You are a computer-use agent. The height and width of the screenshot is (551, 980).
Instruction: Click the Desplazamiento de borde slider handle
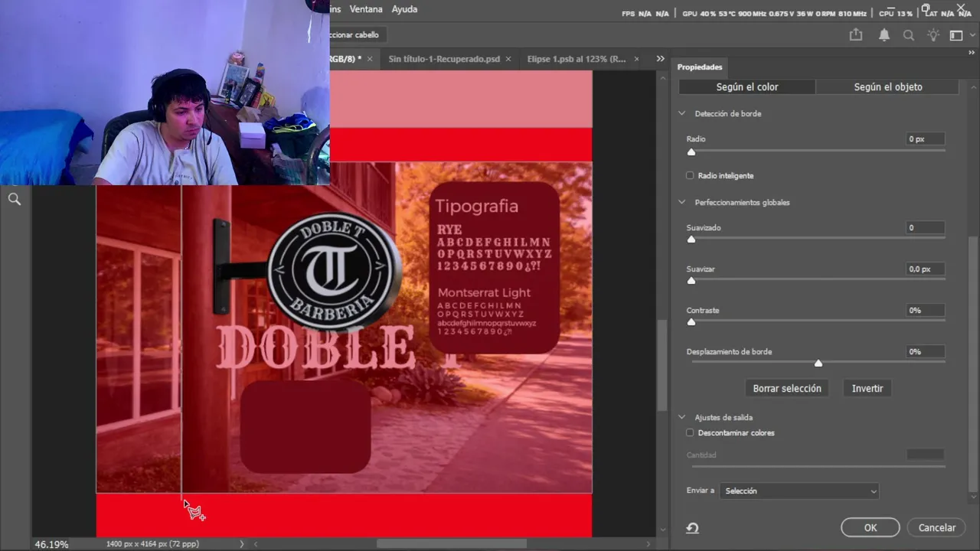818,364
